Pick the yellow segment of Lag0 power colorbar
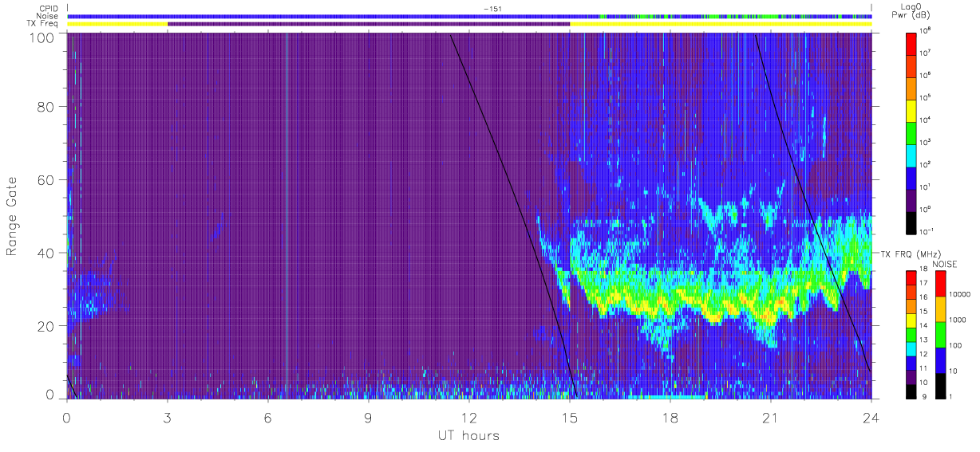The image size is (980, 452). 911,109
